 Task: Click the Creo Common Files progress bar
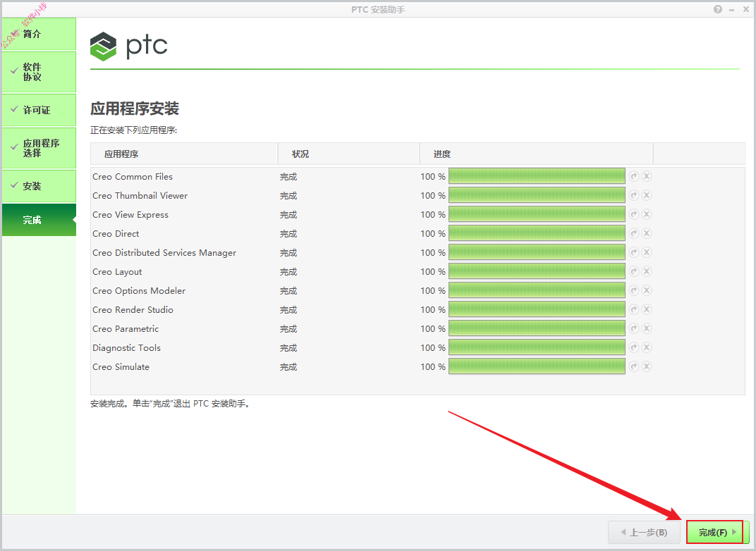[537, 176]
